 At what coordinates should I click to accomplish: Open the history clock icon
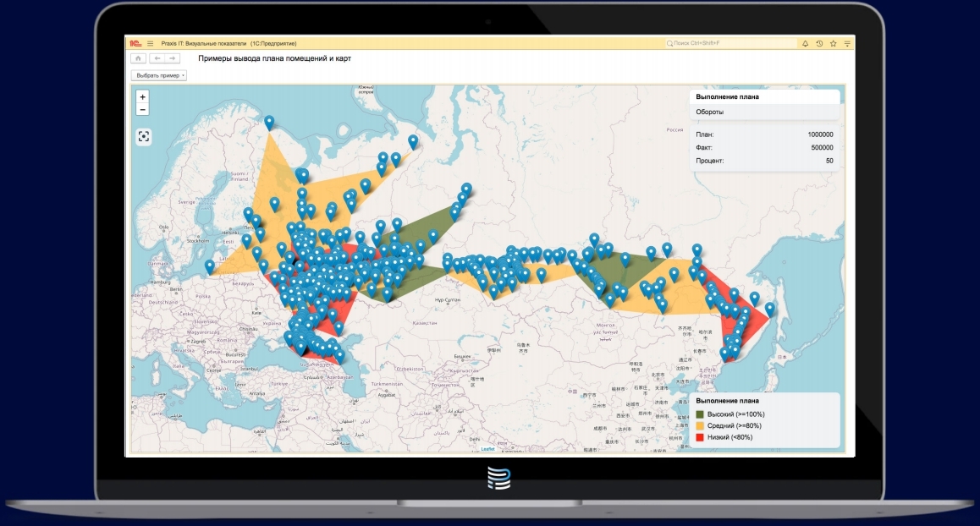coord(819,44)
